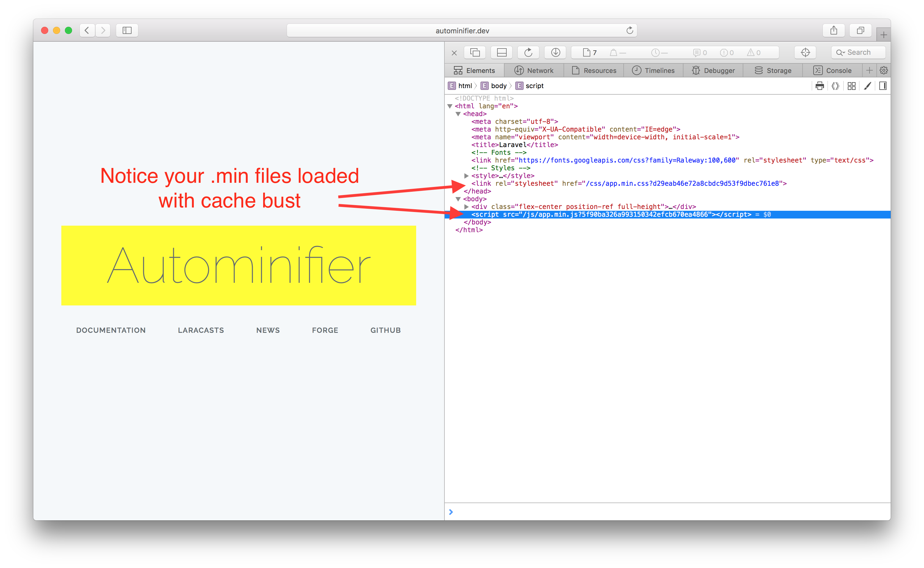Open the Web Inspector settings gear
The width and height of the screenshot is (924, 568).
884,70
